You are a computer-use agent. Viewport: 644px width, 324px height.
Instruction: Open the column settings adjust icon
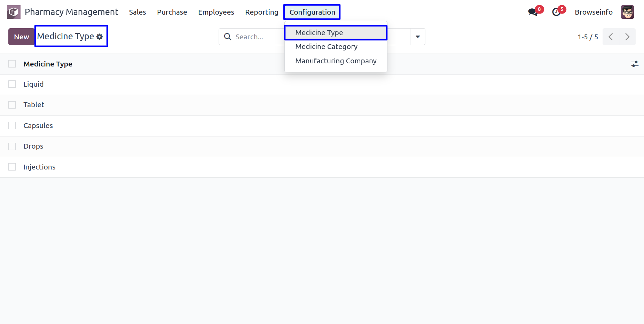click(635, 64)
